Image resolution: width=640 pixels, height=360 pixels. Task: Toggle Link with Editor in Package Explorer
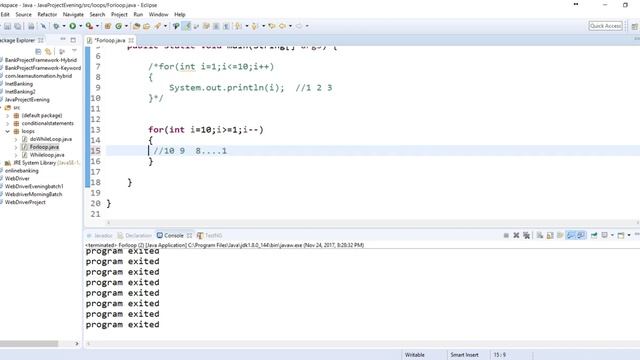click(x=49, y=51)
